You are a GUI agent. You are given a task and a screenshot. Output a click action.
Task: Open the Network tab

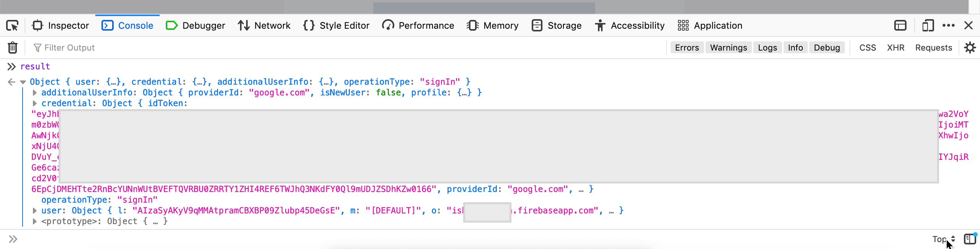pos(264,26)
